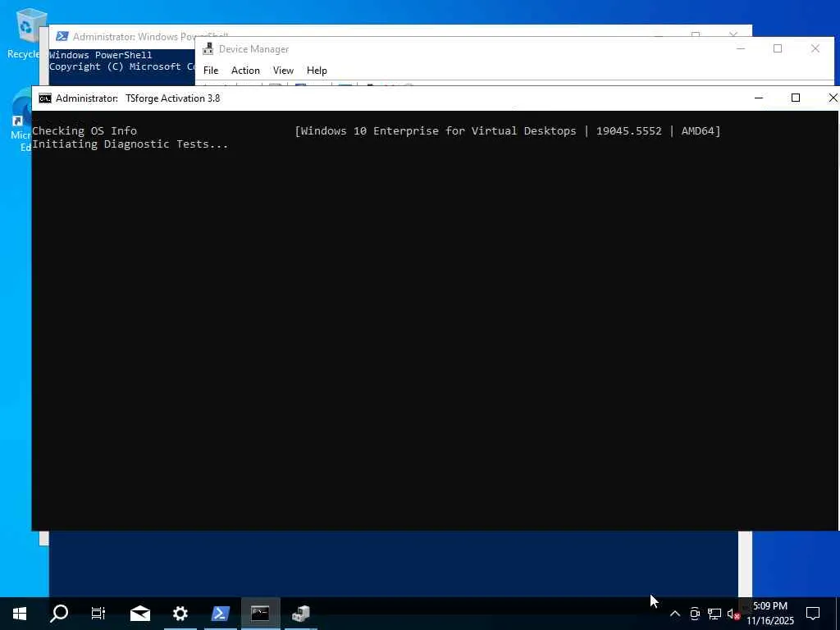Switch to the command prompt taskbar icon
The height and width of the screenshot is (630, 840).
pyautogui.click(x=260, y=614)
